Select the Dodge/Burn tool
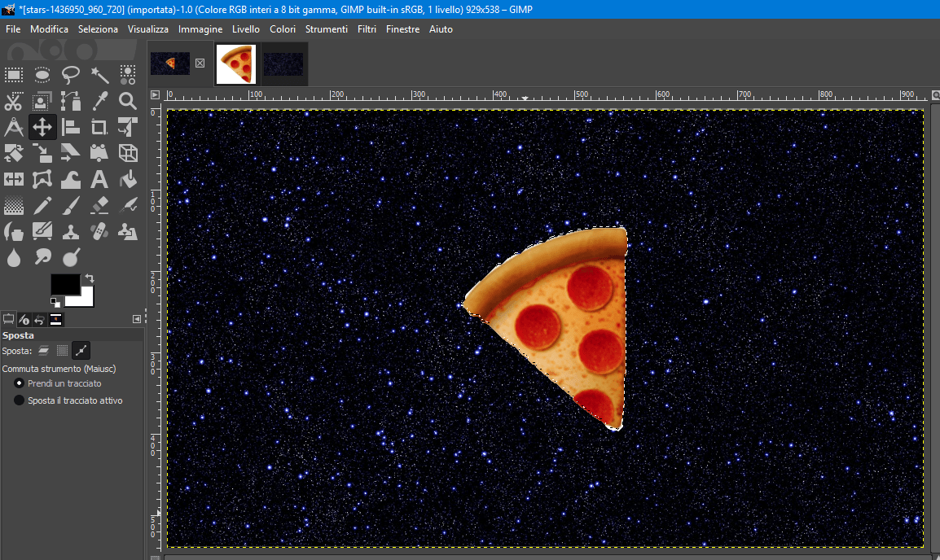The height and width of the screenshot is (560, 940). coord(71,257)
